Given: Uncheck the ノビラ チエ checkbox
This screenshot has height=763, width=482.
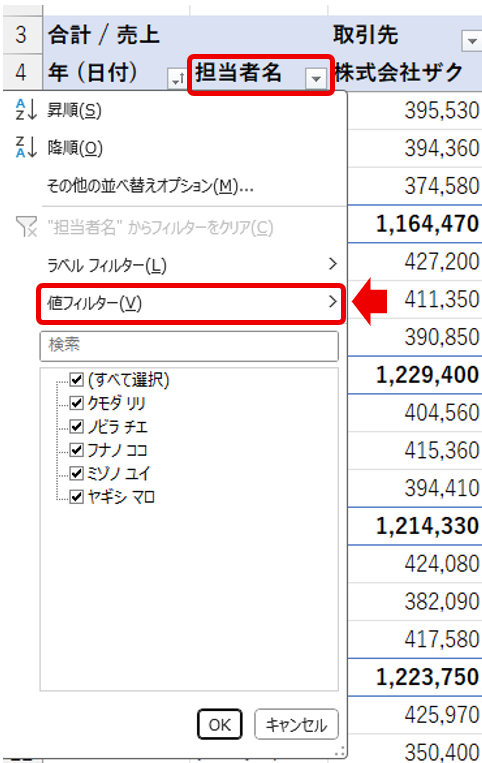Looking at the screenshot, I should (x=77, y=427).
